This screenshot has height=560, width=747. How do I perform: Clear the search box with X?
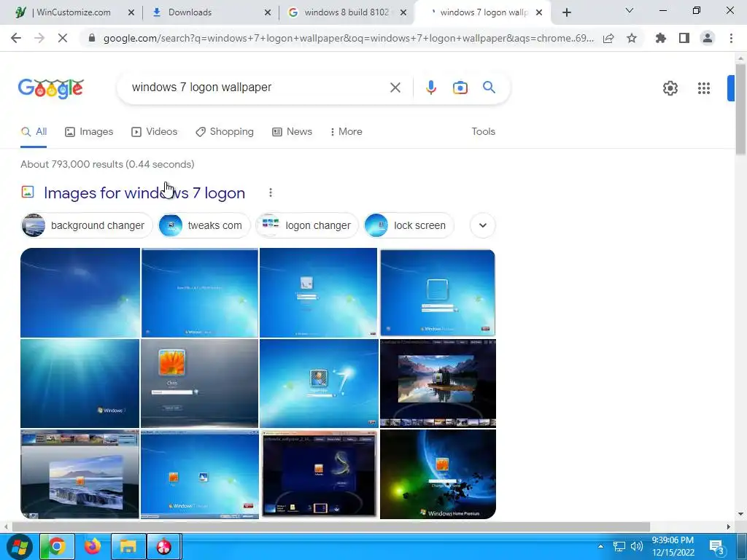click(395, 87)
